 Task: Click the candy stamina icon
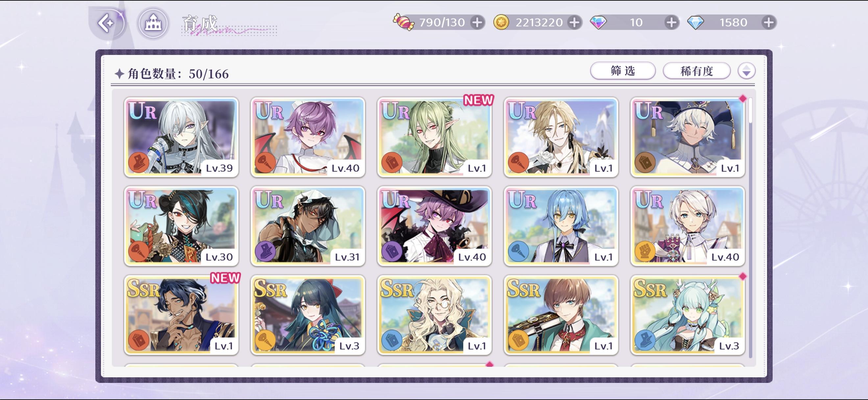click(x=403, y=22)
